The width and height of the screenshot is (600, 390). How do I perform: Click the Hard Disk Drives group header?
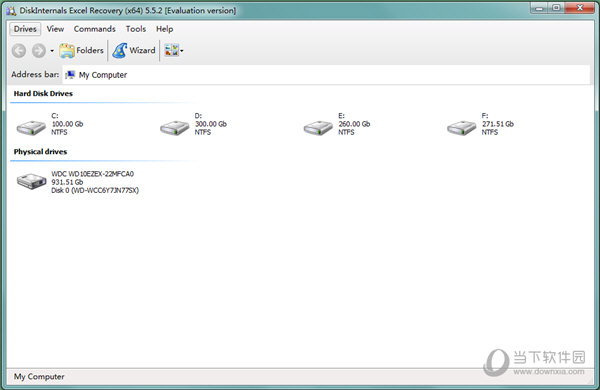43,93
